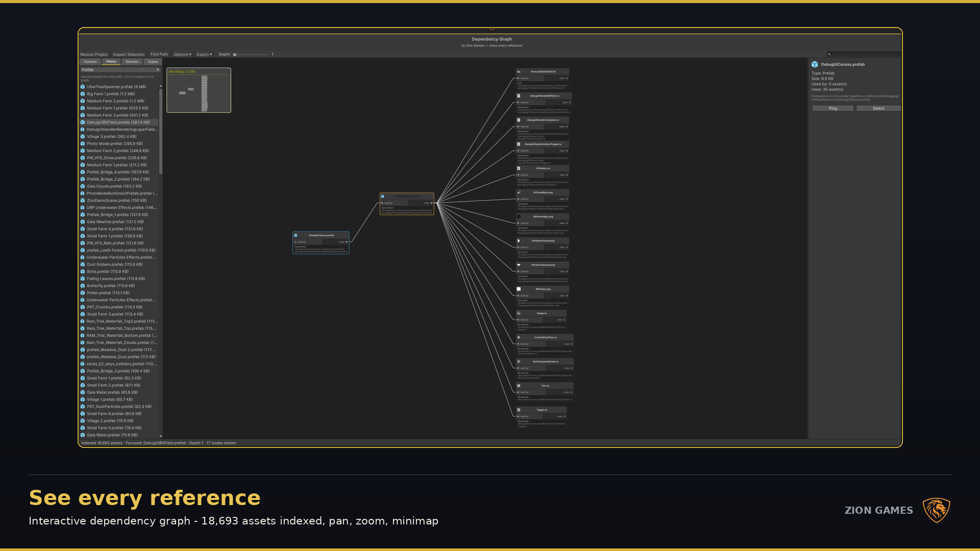Click the Uses port on Toggle.cs node
Screen dimensions: 980x551
pos(564,416)
